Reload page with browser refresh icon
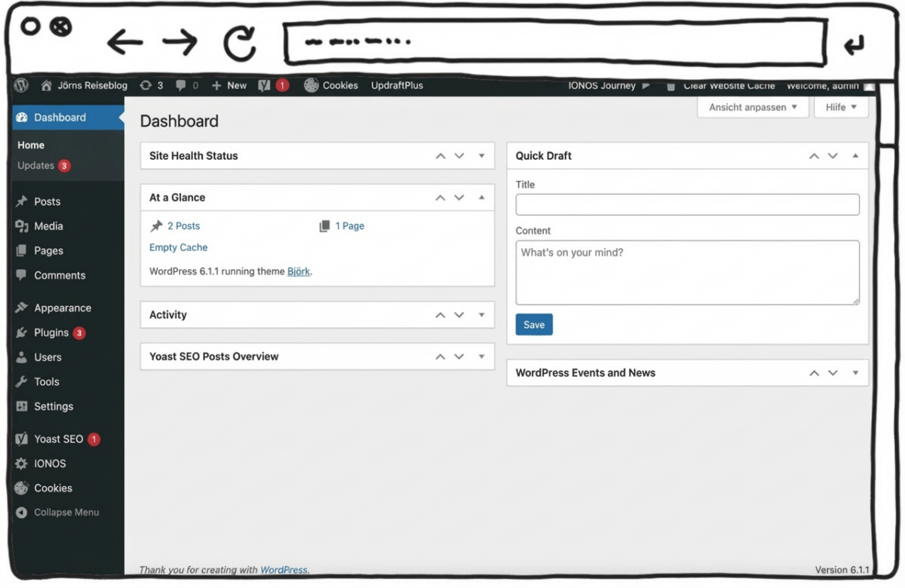This screenshot has height=588, width=905. coord(240,43)
